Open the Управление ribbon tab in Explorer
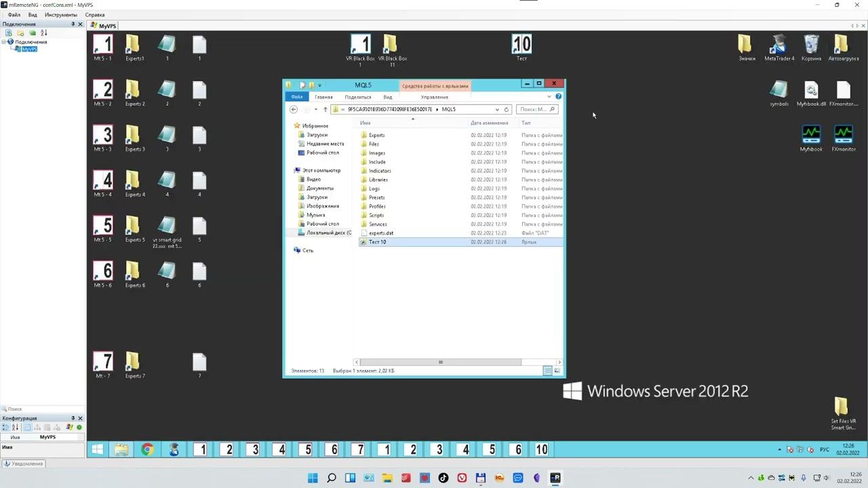Image resolution: width=868 pixels, height=488 pixels. click(434, 97)
